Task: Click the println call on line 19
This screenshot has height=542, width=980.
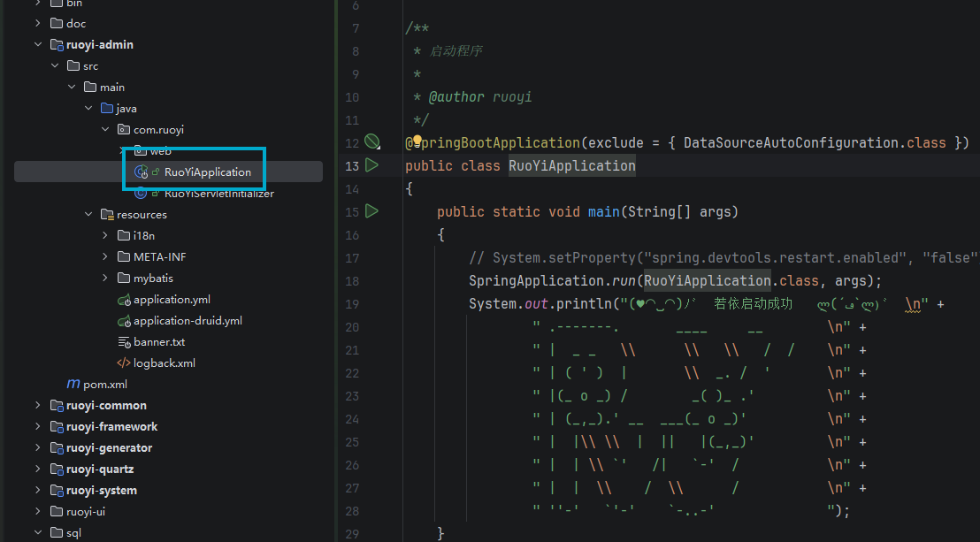Action: (x=584, y=304)
